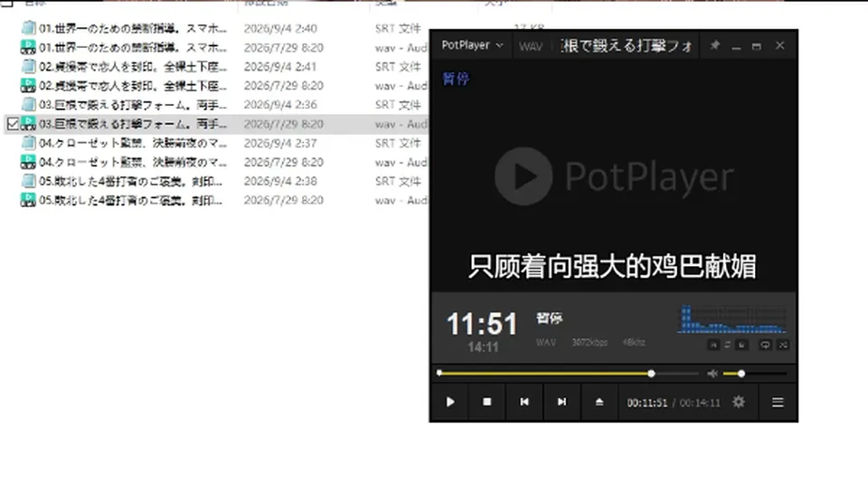The image size is (868, 495).
Task: Select the 01 wav audio file name
Action: pos(133,48)
